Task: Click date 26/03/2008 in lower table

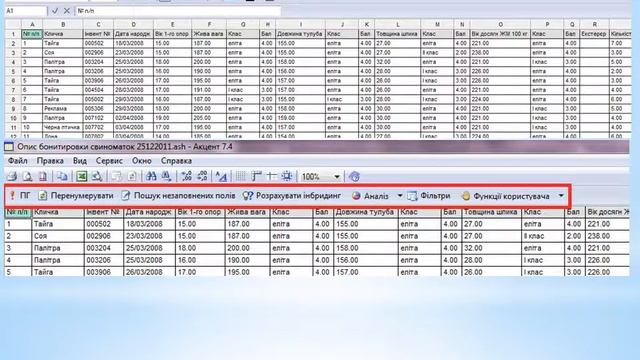Action: coord(149,272)
